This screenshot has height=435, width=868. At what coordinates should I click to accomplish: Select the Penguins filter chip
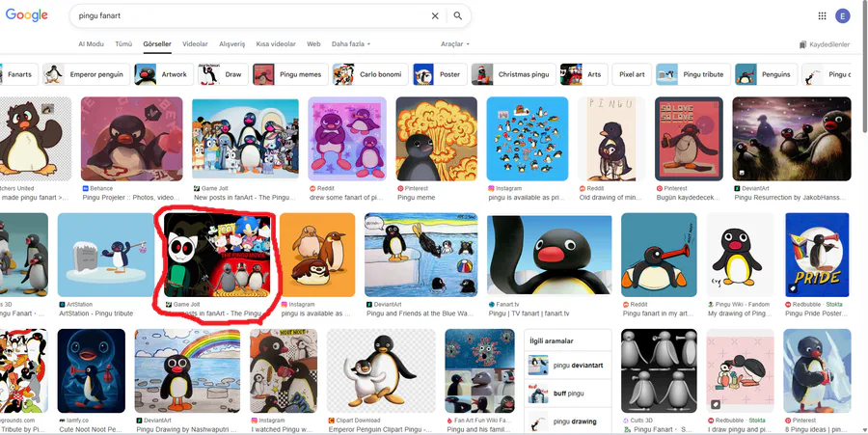point(766,74)
